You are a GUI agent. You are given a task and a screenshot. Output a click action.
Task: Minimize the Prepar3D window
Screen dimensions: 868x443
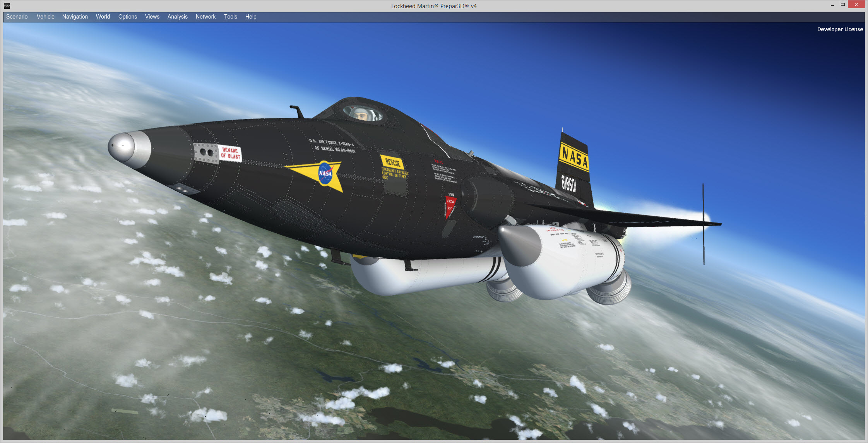tap(832, 5)
